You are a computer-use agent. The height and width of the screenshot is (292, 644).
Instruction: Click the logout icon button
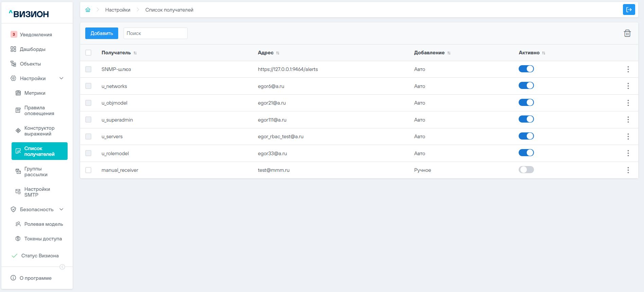tap(629, 10)
